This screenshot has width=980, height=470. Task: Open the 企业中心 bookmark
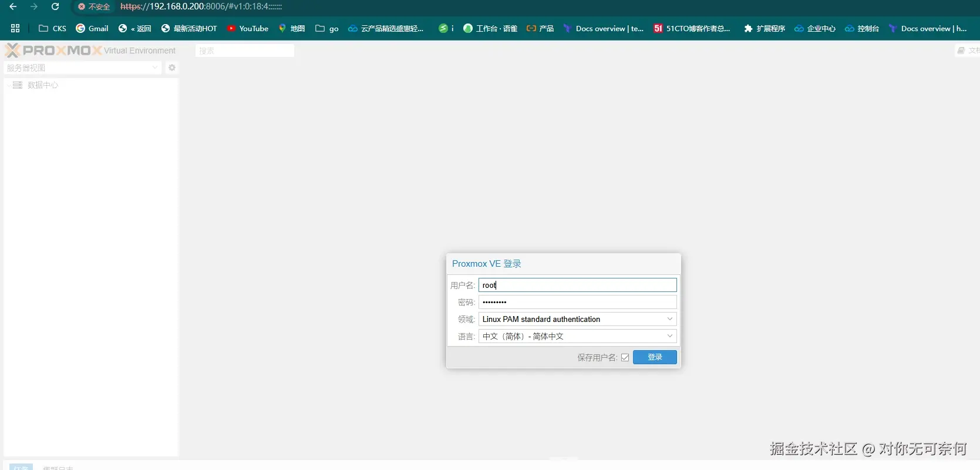[x=815, y=28]
